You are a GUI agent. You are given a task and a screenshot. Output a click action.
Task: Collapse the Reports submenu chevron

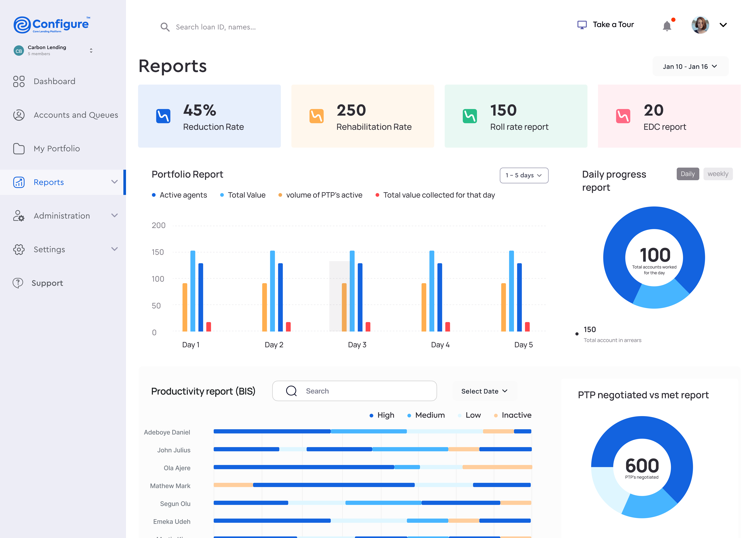[115, 182]
